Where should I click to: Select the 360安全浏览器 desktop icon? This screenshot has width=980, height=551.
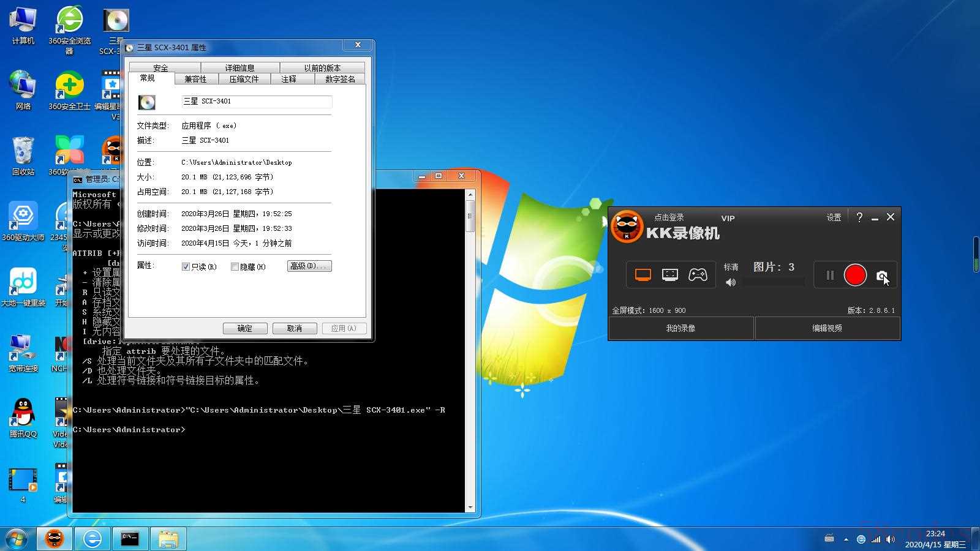pos(69,31)
